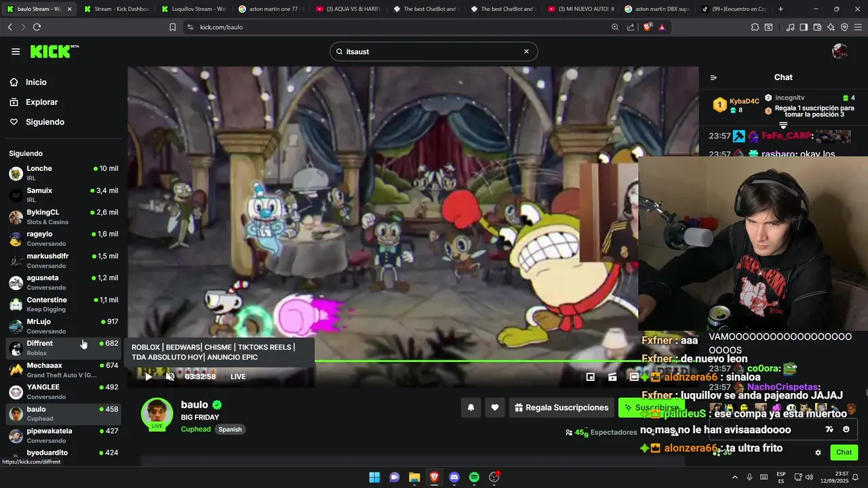The height and width of the screenshot is (488, 868).
Task: Open Brave Rewards triangle icon
Action: tap(662, 27)
